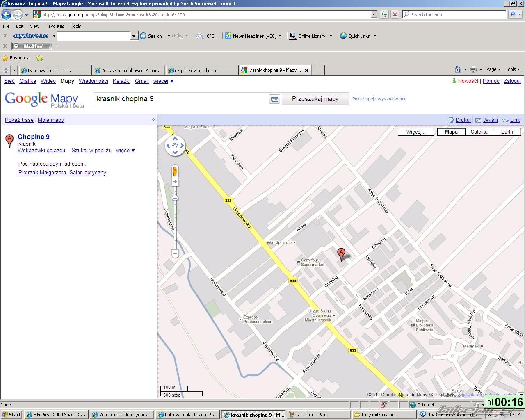Click the IE stop loading icon

[395, 14]
